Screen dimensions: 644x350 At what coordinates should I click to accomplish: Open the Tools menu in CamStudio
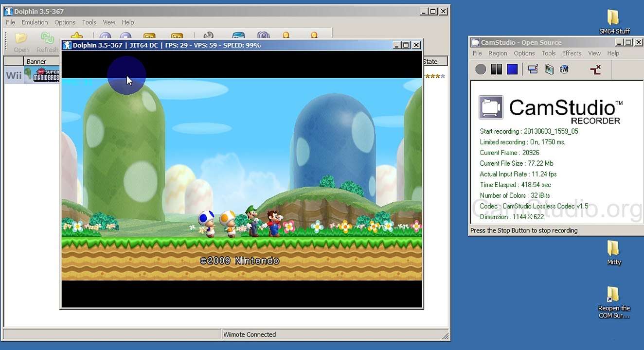tap(548, 53)
